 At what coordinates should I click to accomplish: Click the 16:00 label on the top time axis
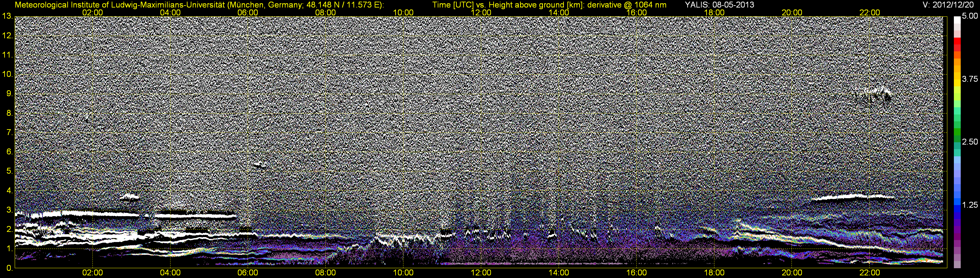636,12
